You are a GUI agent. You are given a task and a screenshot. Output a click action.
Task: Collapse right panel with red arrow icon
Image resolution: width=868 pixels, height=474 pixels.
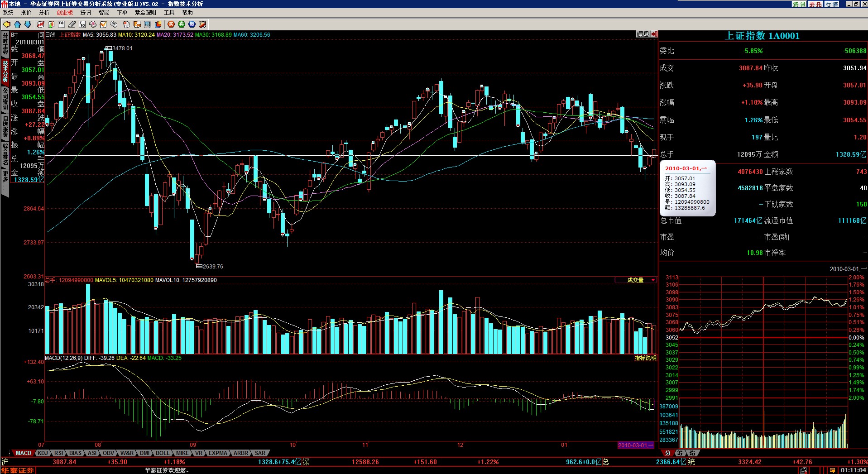[x=654, y=34]
